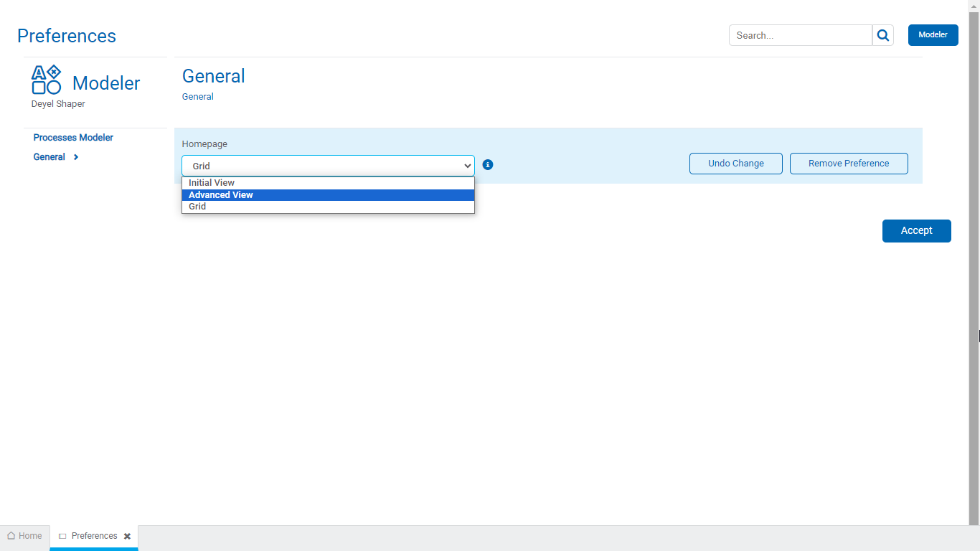Focus the Search input field
This screenshot has height=551, width=980.
pos(800,35)
